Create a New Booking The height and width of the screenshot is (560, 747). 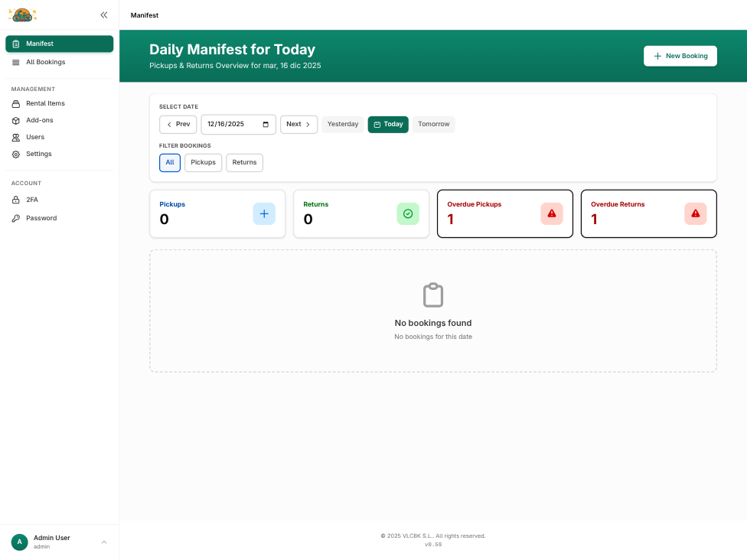pos(680,55)
